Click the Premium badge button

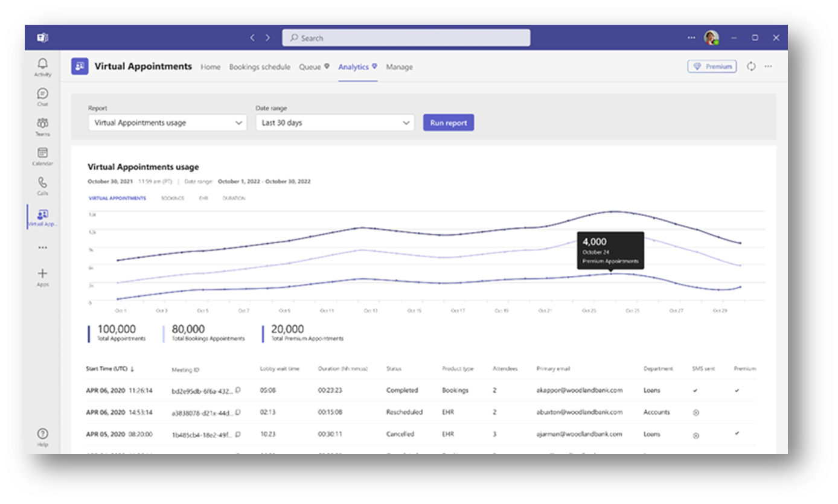[x=712, y=66]
